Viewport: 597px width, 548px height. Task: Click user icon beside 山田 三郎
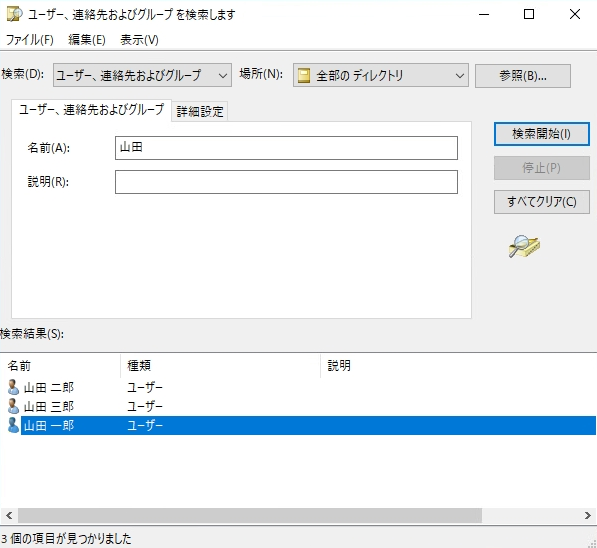tap(13, 406)
